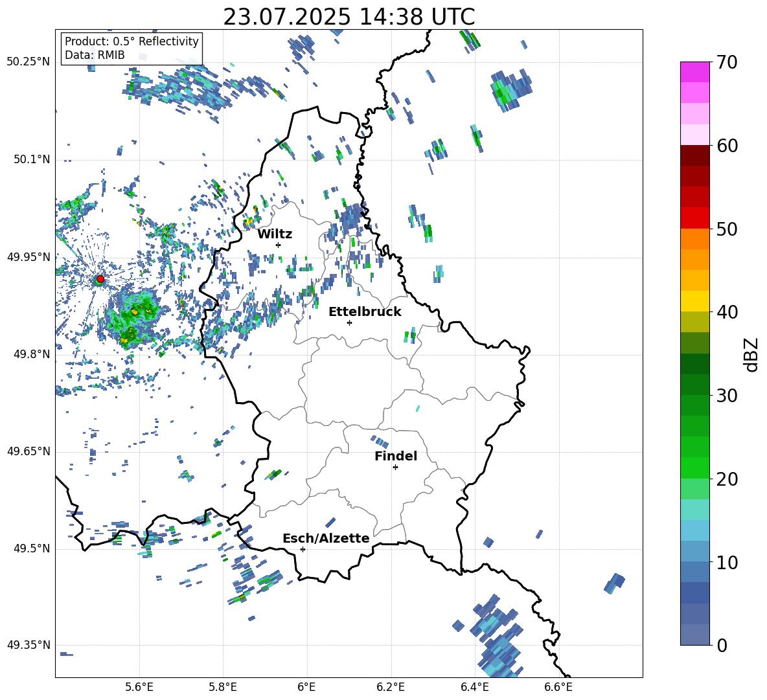767x700 pixels.
Task: Click the 5.8°E longitude label
Action: (223, 687)
